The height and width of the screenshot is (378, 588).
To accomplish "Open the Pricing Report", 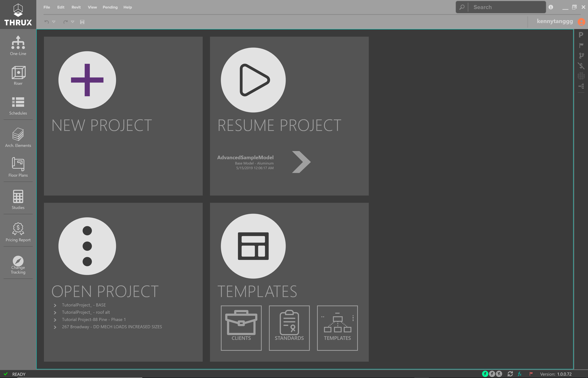I will pyautogui.click(x=18, y=232).
